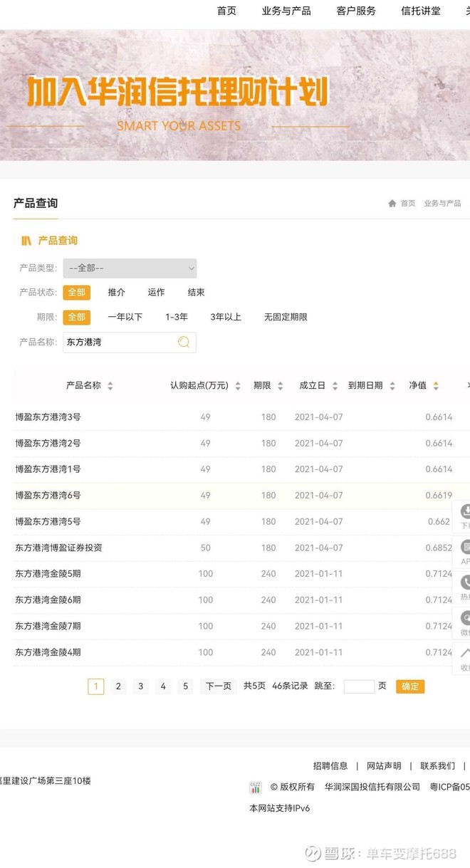Click 招聘信息 footer link
The height and width of the screenshot is (868, 470).
pyautogui.click(x=330, y=766)
